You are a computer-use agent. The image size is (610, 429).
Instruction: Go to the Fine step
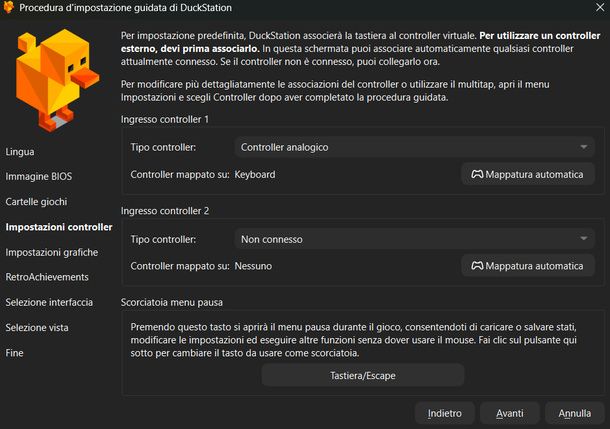coord(14,353)
